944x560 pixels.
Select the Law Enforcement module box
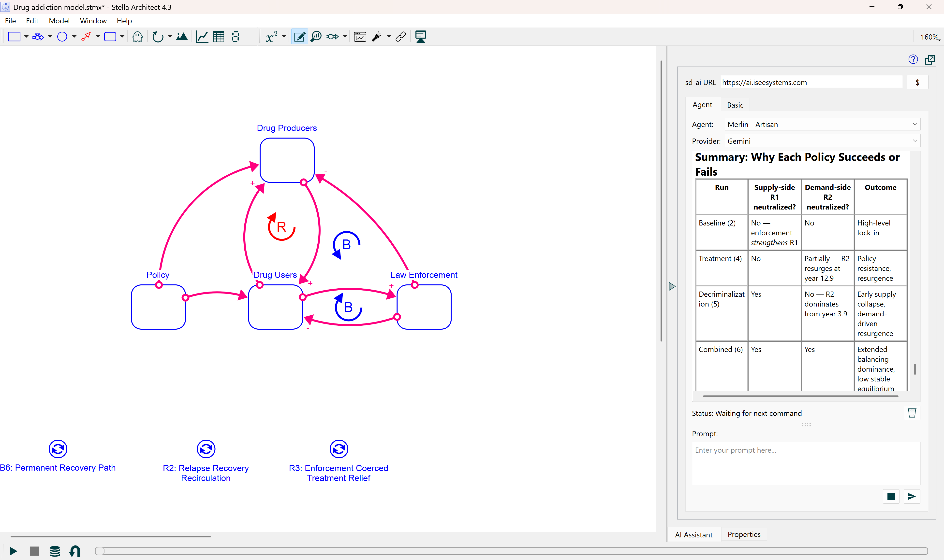pos(424,307)
